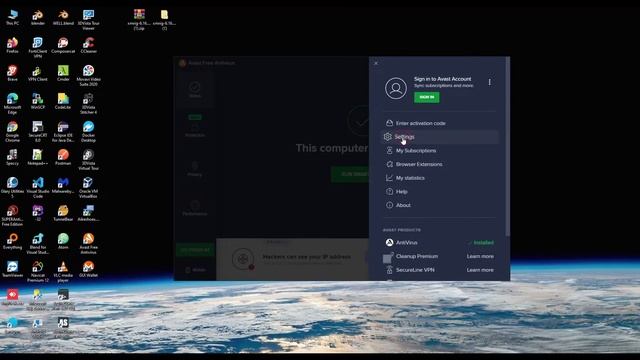640x360 pixels.
Task: Select the CodeLite desktop shortcut
Action: 63,102
